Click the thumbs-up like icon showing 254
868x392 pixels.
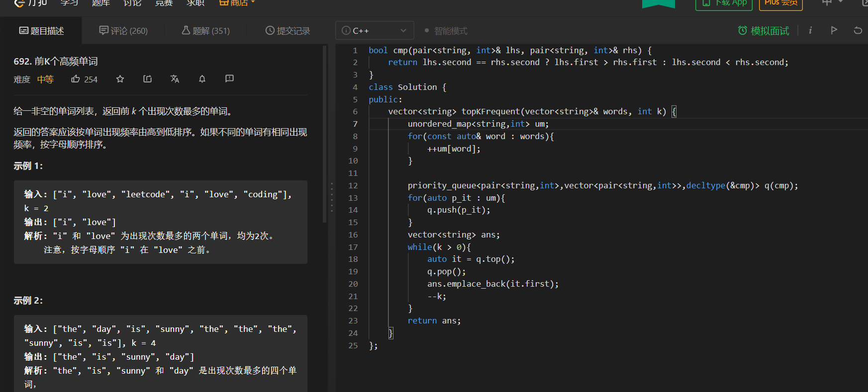tap(76, 79)
